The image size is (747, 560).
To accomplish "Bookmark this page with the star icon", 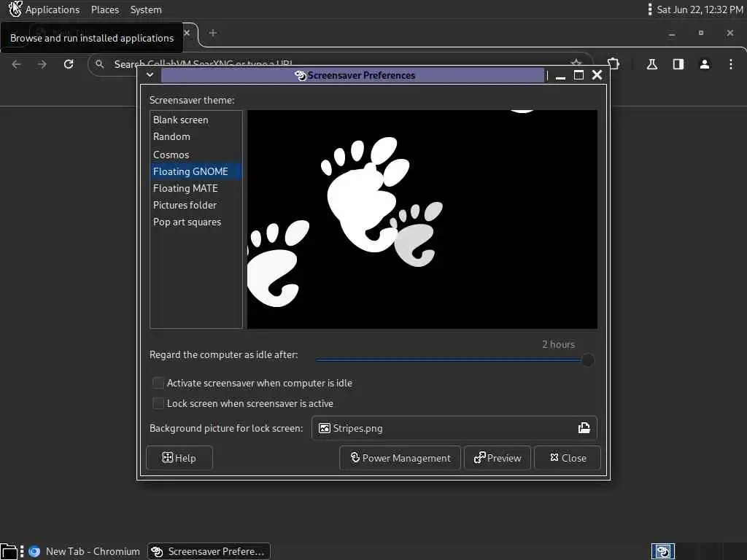I will coord(576,63).
